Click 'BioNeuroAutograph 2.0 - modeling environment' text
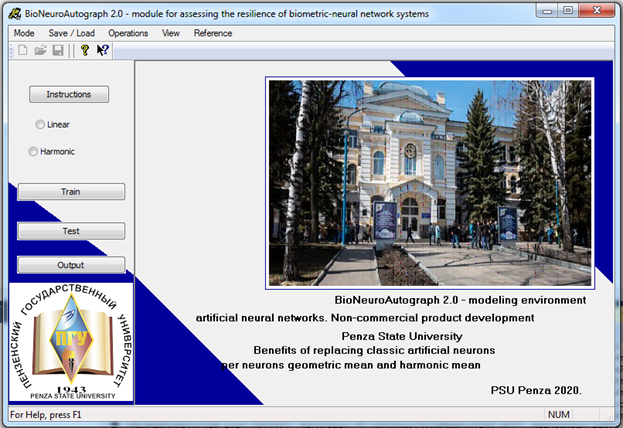Viewport: 623px width, 428px height. [x=460, y=300]
